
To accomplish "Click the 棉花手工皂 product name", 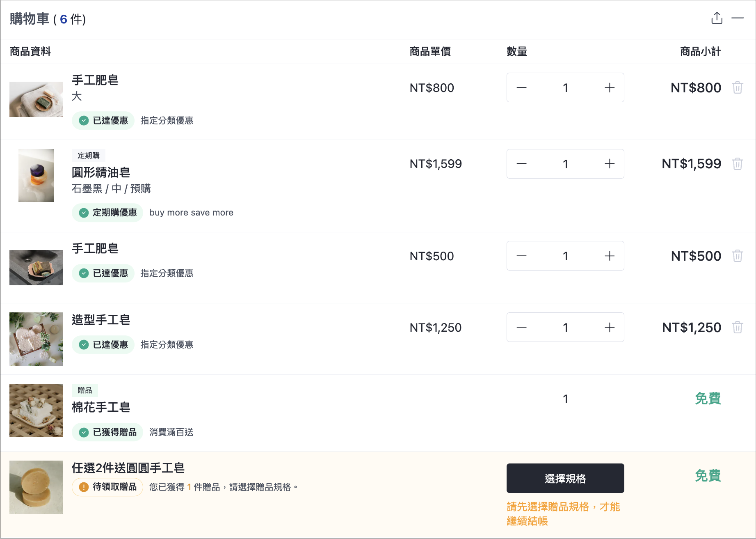I will coord(101,407).
